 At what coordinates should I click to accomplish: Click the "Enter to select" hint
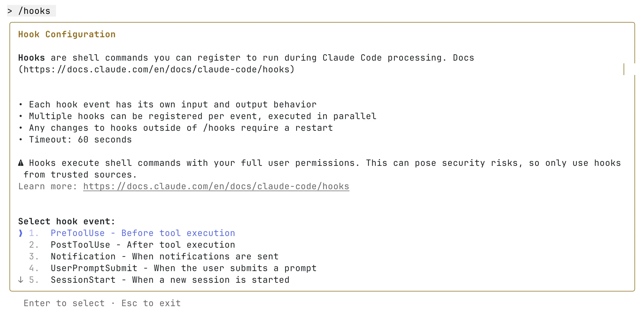pyautogui.click(x=64, y=303)
